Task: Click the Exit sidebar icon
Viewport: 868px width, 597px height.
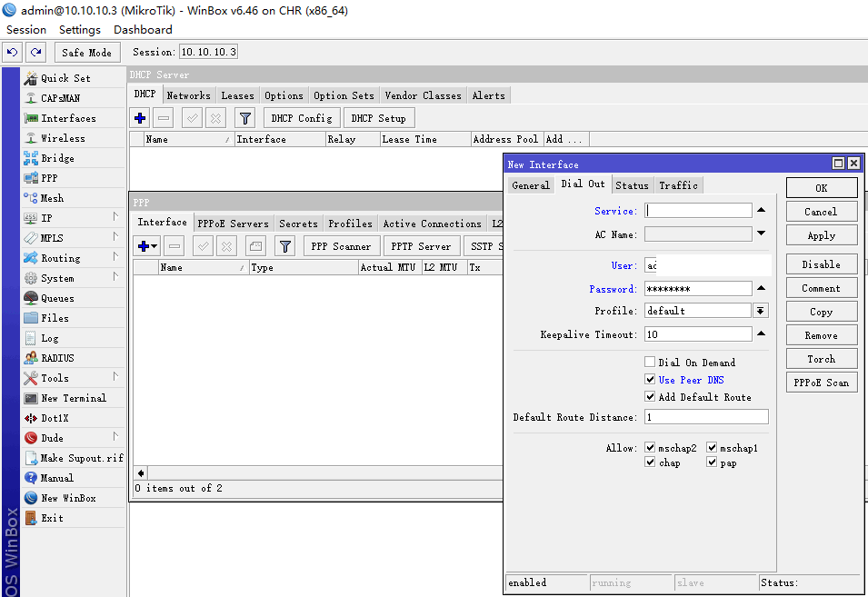Action: tap(31, 518)
